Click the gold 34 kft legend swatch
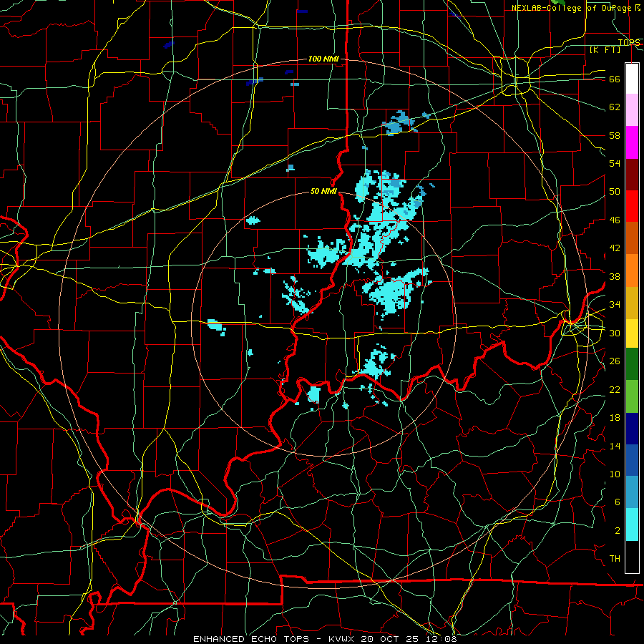The height and width of the screenshot is (644, 644). coord(632,303)
